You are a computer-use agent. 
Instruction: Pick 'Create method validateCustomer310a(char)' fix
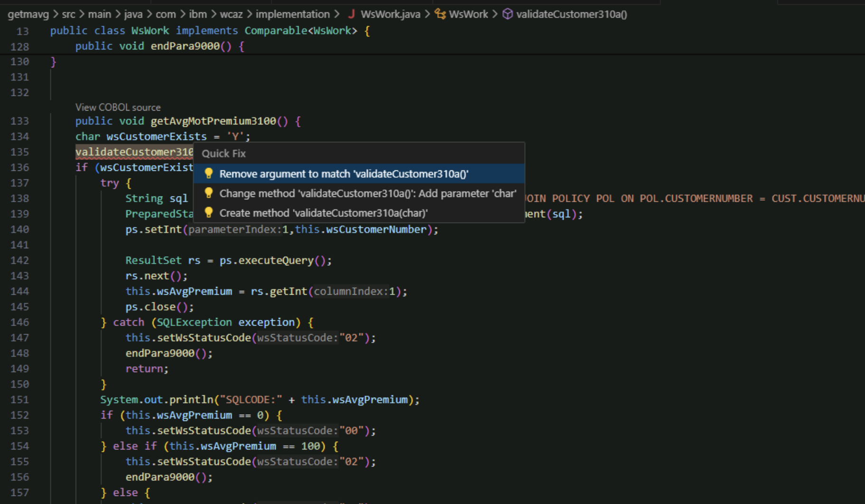[359, 213]
